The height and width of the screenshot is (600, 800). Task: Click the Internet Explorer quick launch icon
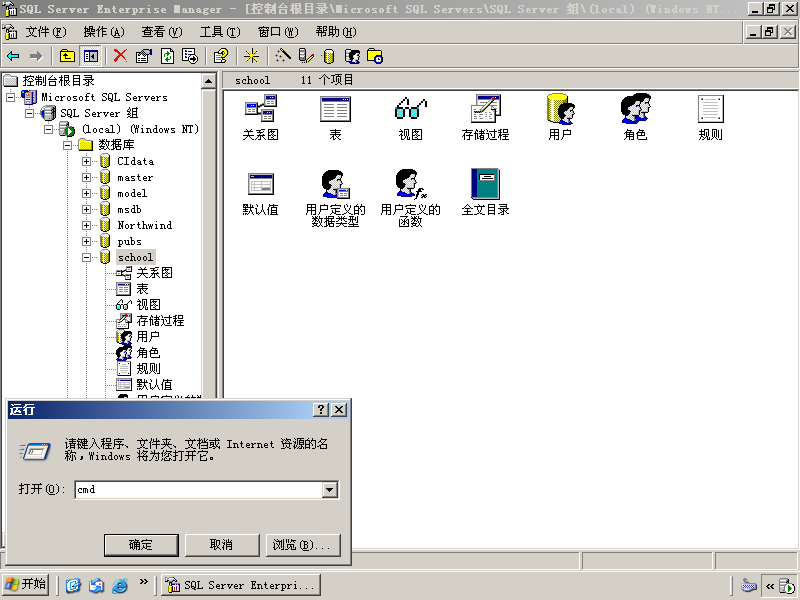(x=120, y=585)
